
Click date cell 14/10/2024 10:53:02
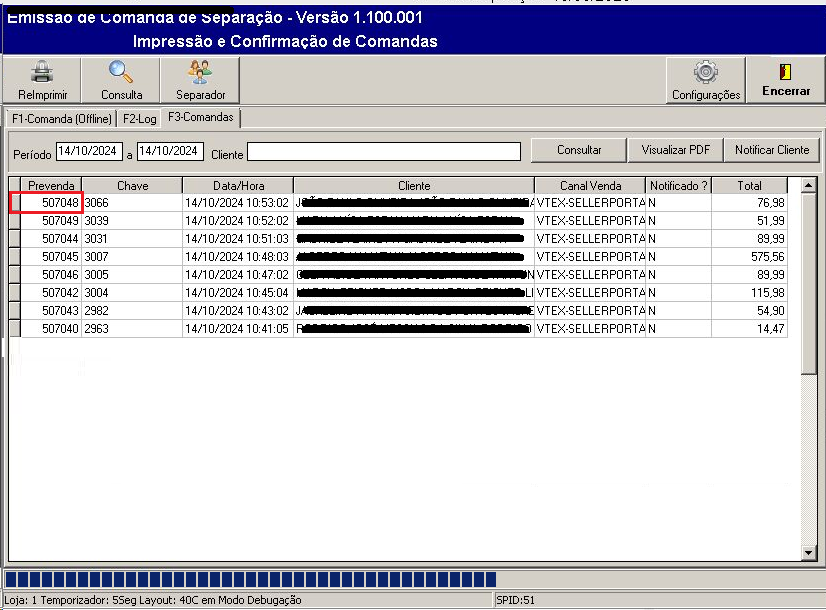point(238,203)
